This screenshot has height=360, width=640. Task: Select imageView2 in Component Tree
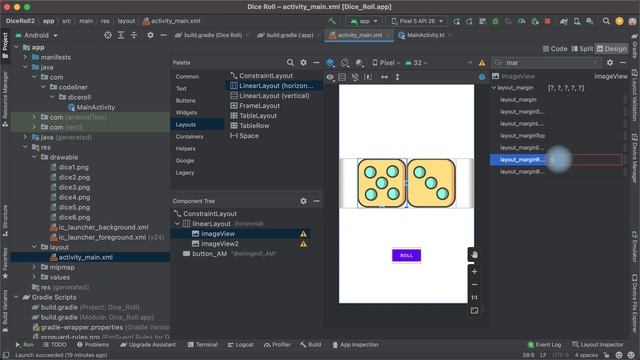tap(220, 244)
